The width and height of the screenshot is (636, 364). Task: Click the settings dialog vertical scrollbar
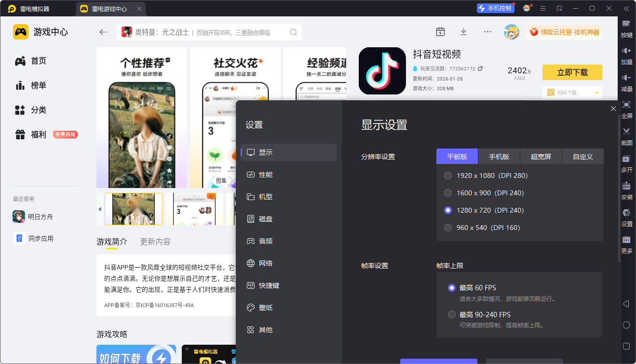pyautogui.click(x=619, y=189)
